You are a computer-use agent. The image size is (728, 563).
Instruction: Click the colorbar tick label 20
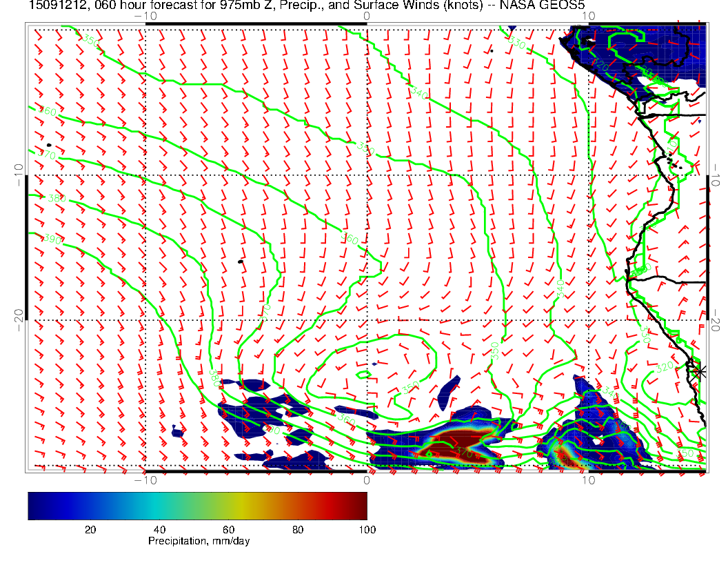click(x=90, y=529)
